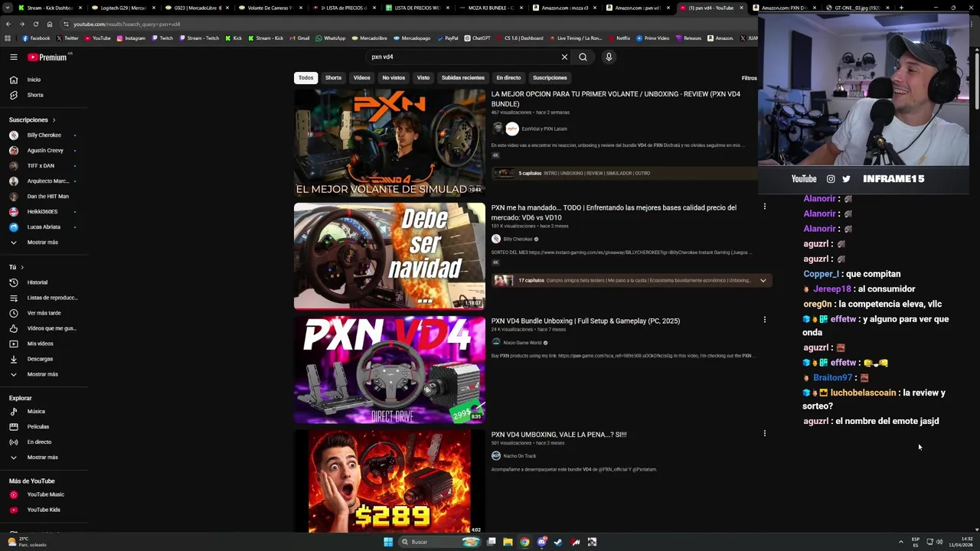Go back in the browser
Screen dimensions: 980x551
tap(8, 24)
